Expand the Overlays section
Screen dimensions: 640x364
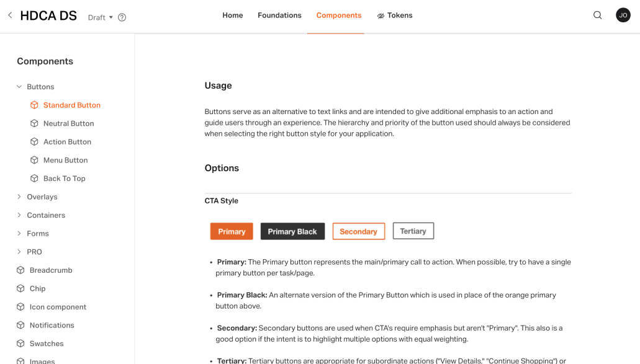[19, 197]
